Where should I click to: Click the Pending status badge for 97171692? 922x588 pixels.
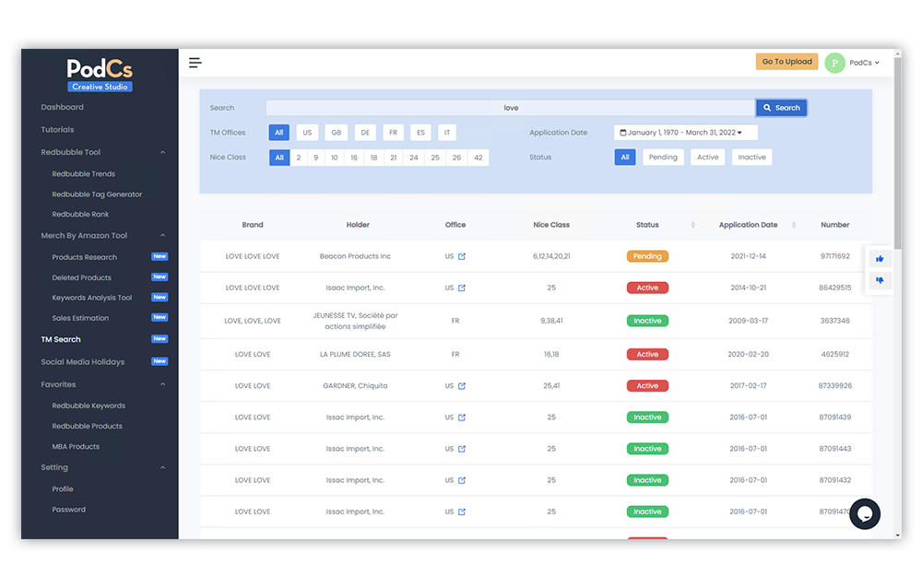tap(647, 256)
